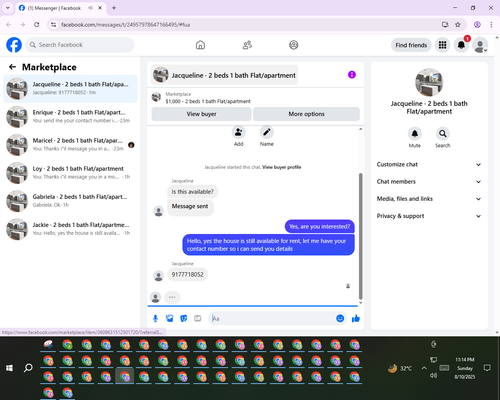Click the listing thumbnail in the right panel
500x400 pixels.
click(x=429, y=82)
